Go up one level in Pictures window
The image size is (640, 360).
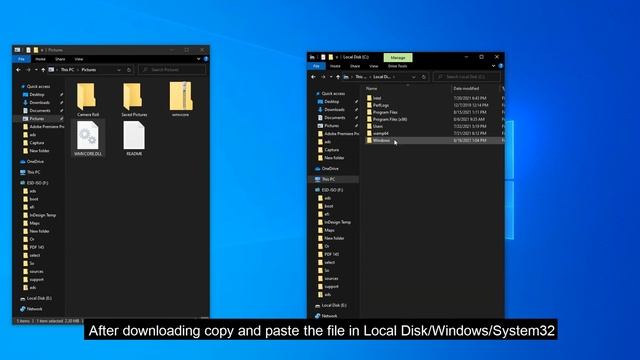[43, 70]
